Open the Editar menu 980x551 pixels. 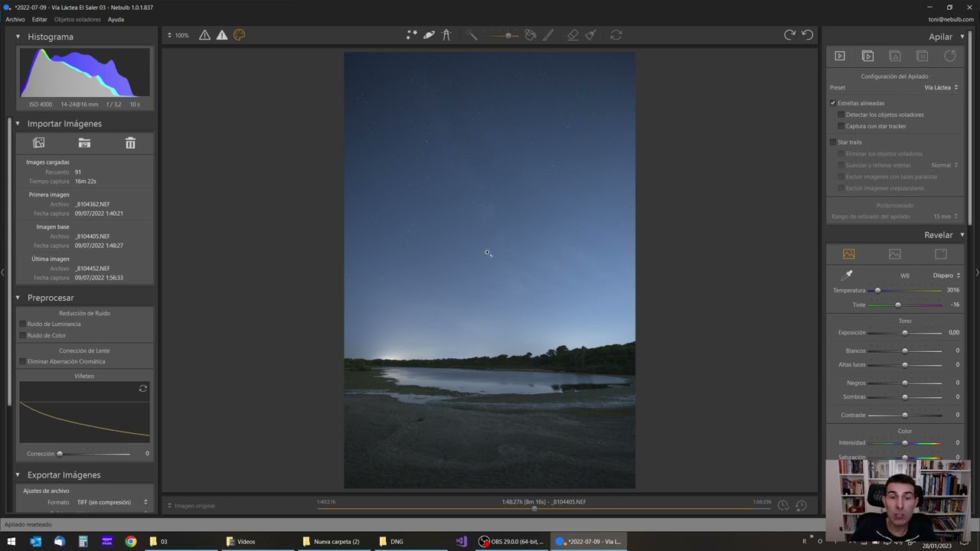coord(39,19)
